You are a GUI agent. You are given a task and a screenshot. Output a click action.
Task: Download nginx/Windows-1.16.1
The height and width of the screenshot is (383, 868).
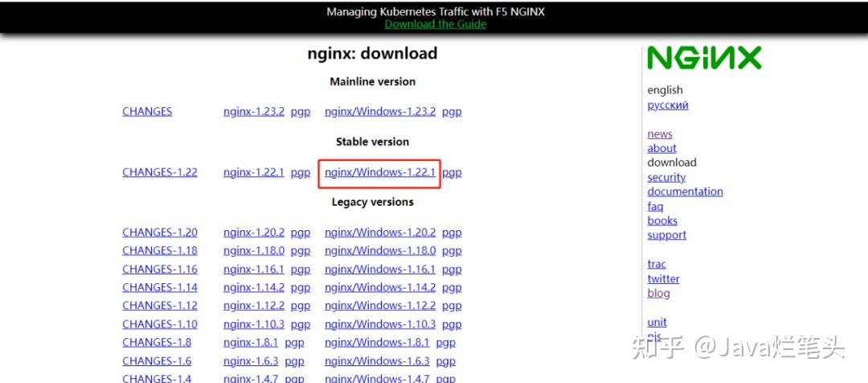[380, 270]
